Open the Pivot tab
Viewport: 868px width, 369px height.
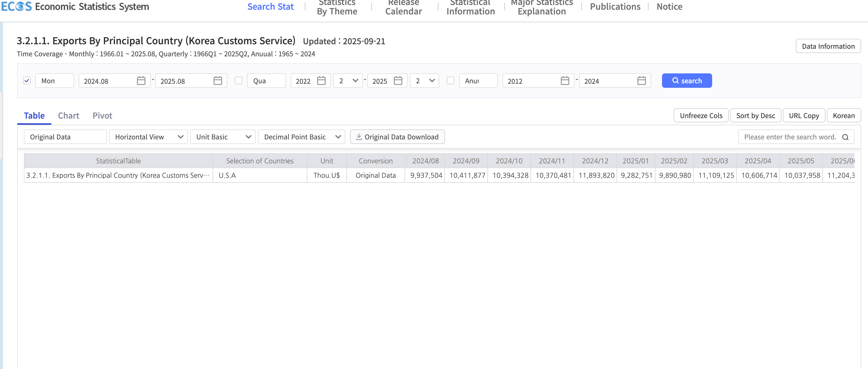coord(102,116)
